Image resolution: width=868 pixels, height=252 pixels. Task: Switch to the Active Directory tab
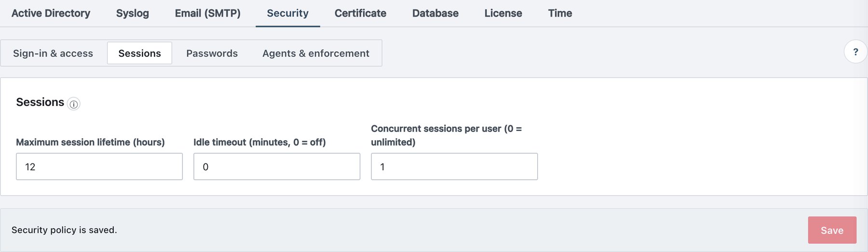51,13
